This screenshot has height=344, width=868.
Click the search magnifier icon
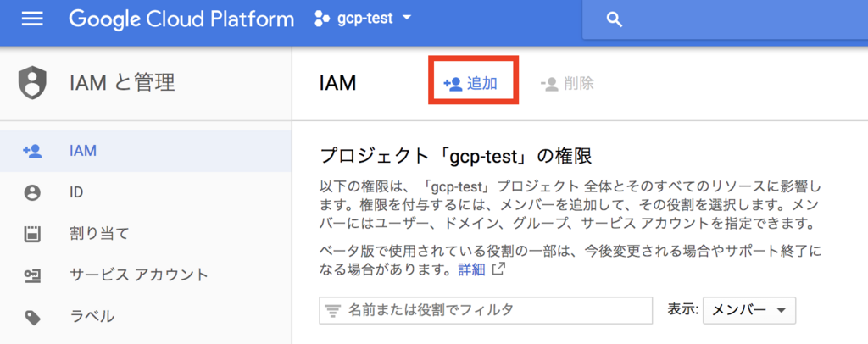point(615,19)
